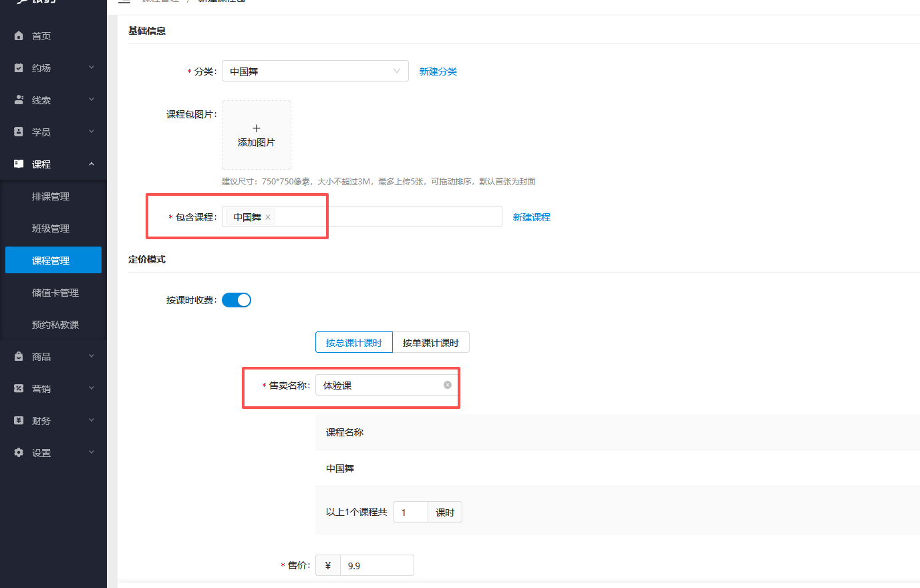Click the 课程 courses icon in sidebar

pyautogui.click(x=17, y=164)
